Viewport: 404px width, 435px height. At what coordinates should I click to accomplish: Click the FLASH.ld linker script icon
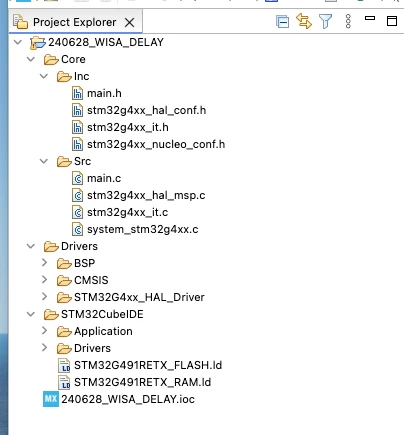click(64, 365)
